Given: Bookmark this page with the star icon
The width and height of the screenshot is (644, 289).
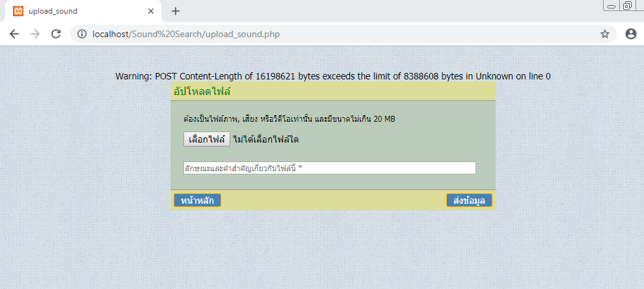Looking at the screenshot, I should click(604, 34).
